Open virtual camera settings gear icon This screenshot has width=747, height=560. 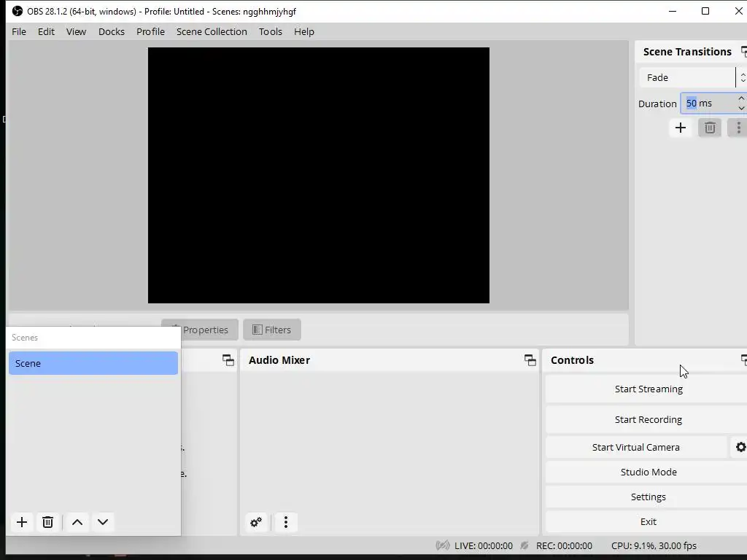coord(740,447)
